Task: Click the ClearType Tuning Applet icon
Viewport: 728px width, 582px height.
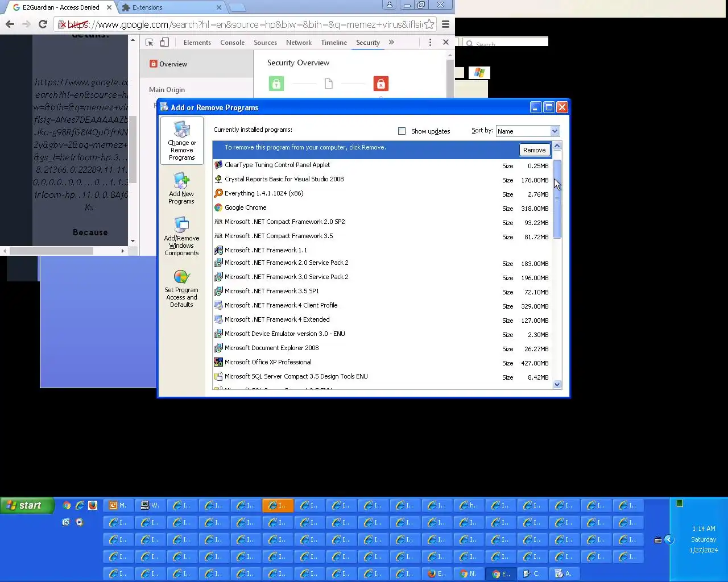Action: (x=218, y=165)
